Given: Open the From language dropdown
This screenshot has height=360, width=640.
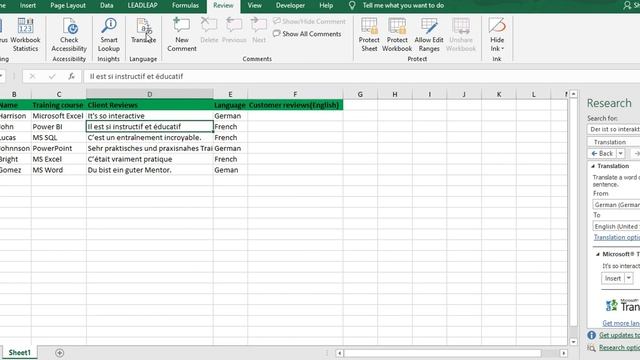Looking at the screenshot, I should (616, 204).
